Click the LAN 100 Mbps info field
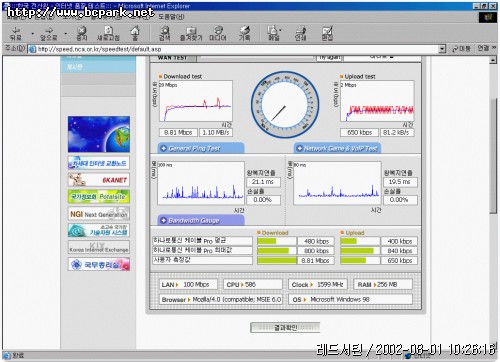This screenshot has height=362, width=500. pyautogui.click(x=188, y=284)
